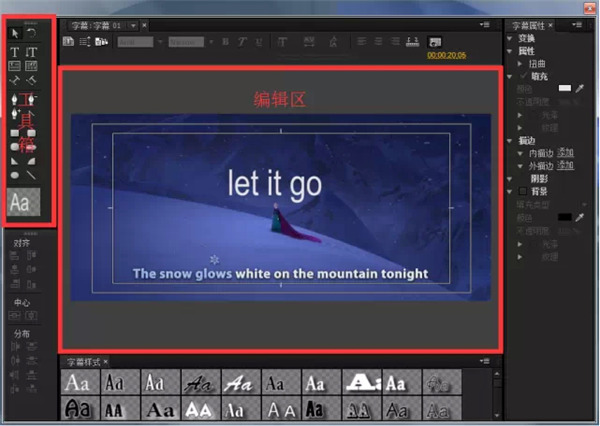Toggle underline formatting in toolbar
Screen dimensions: 600x426
[259, 42]
